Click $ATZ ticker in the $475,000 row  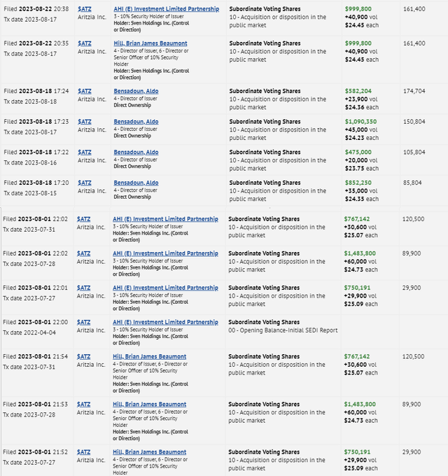point(84,152)
